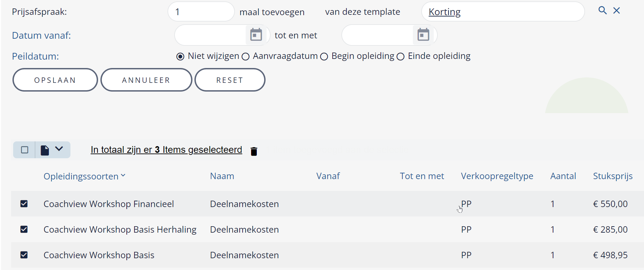Select the Einde opleiding radio button
644x270 pixels.
400,57
